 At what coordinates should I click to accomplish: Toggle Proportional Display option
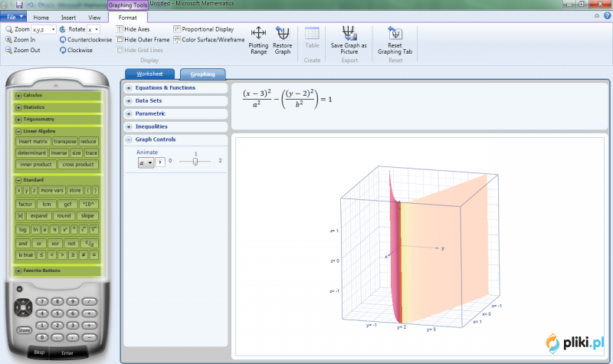(204, 29)
